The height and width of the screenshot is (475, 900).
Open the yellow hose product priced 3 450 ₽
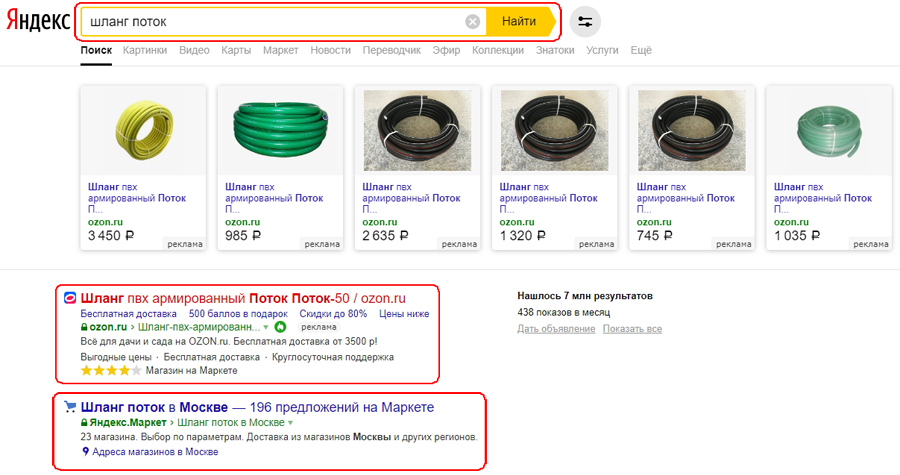click(x=143, y=168)
